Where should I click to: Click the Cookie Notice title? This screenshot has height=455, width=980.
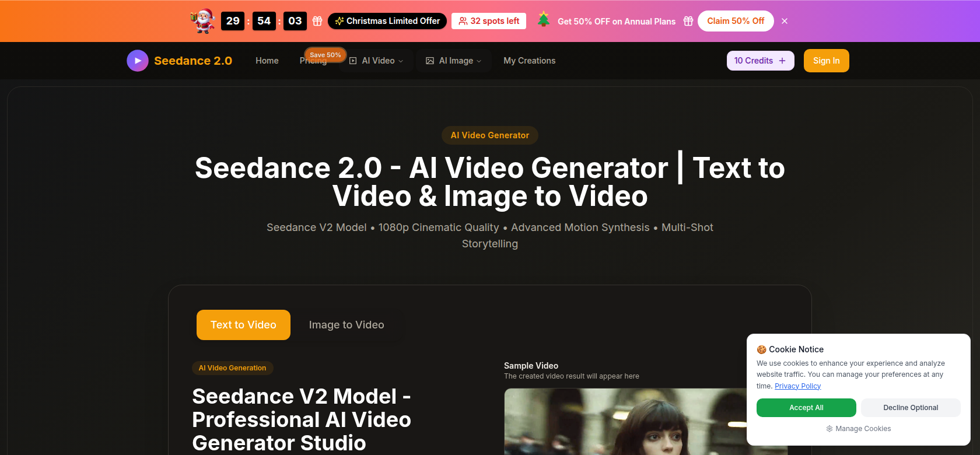pos(796,349)
